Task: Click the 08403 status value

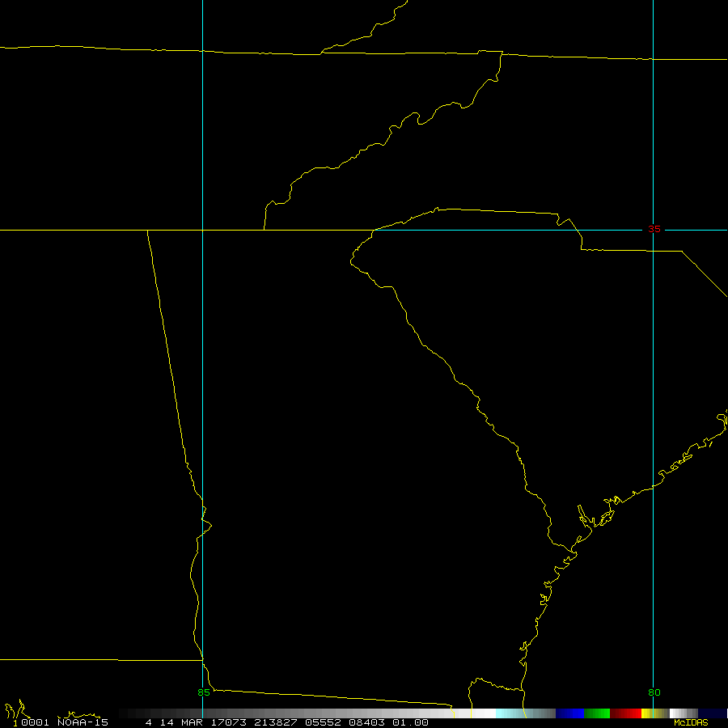Action: pyautogui.click(x=366, y=722)
